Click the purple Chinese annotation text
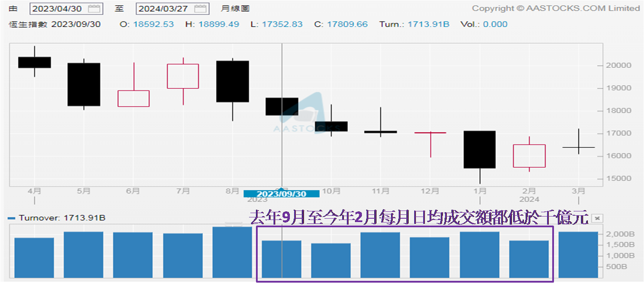 [x=418, y=218]
